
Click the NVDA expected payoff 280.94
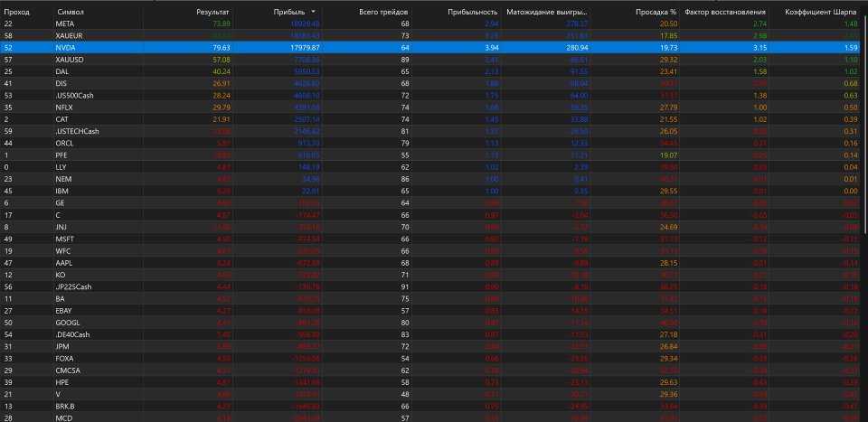[578, 48]
